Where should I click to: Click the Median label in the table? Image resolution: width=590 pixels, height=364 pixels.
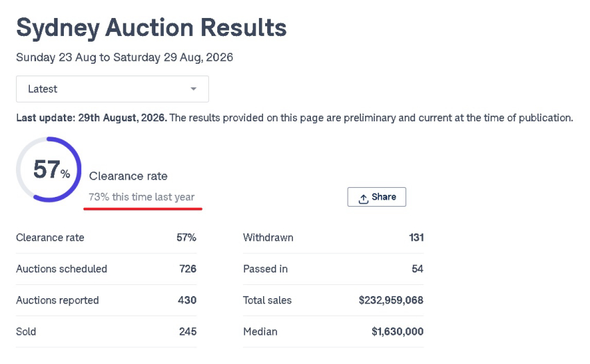tap(260, 331)
